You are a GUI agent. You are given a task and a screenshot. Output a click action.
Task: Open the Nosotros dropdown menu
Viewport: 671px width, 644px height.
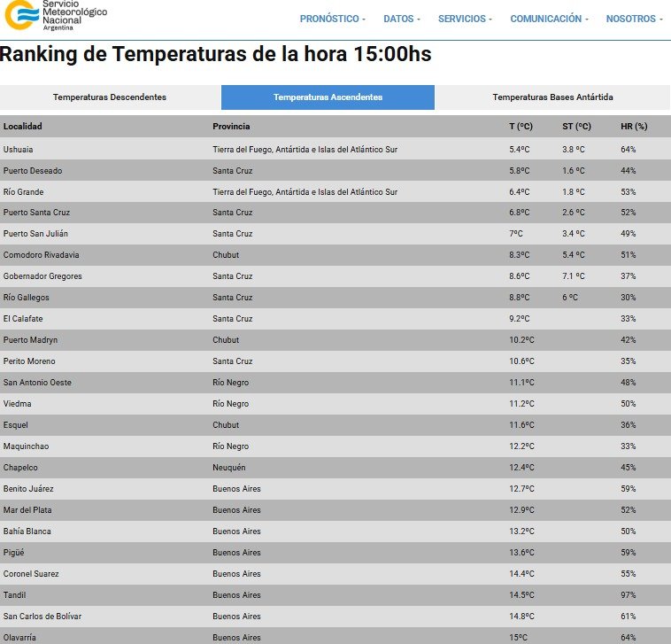click(x=634, y=19)
